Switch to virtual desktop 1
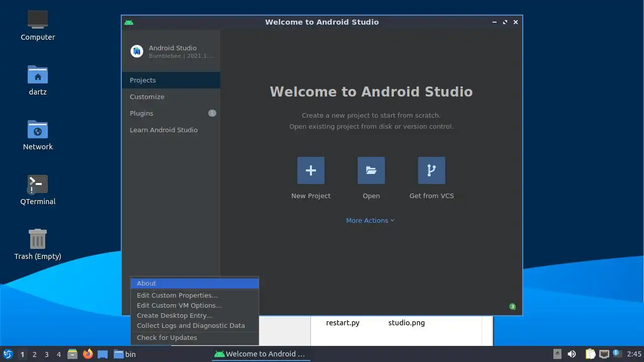 tap(22, 354)
